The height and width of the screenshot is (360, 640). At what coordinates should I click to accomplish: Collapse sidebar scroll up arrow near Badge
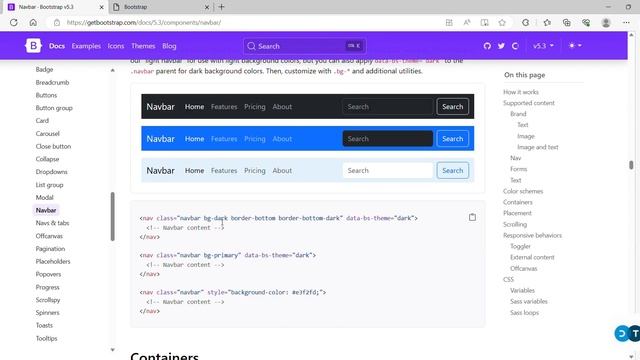[x=112, y=70]
